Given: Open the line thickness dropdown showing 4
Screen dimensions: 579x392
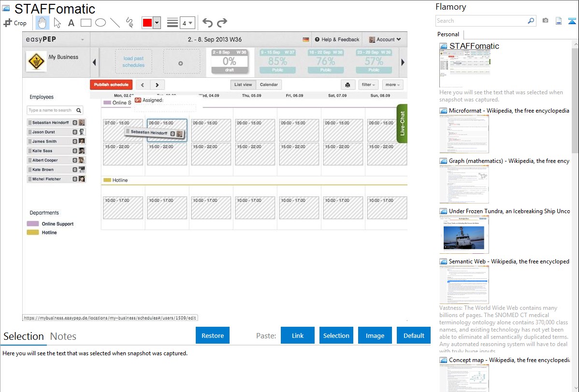Looking at the screenshot, I should 188,23.
